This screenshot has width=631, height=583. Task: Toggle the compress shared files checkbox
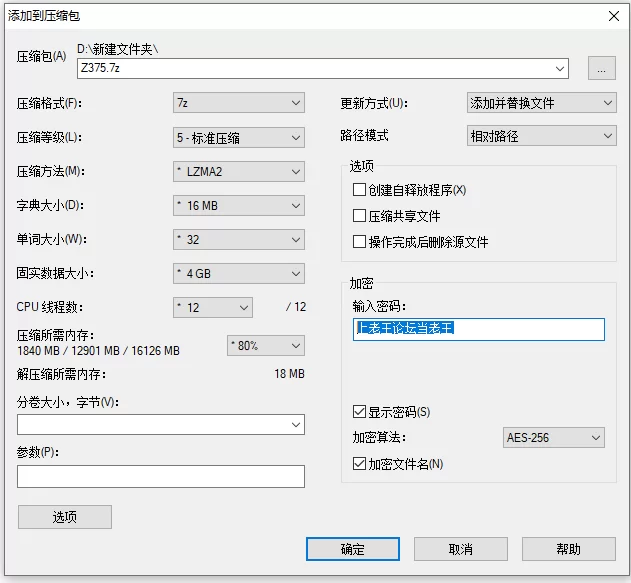360,216
